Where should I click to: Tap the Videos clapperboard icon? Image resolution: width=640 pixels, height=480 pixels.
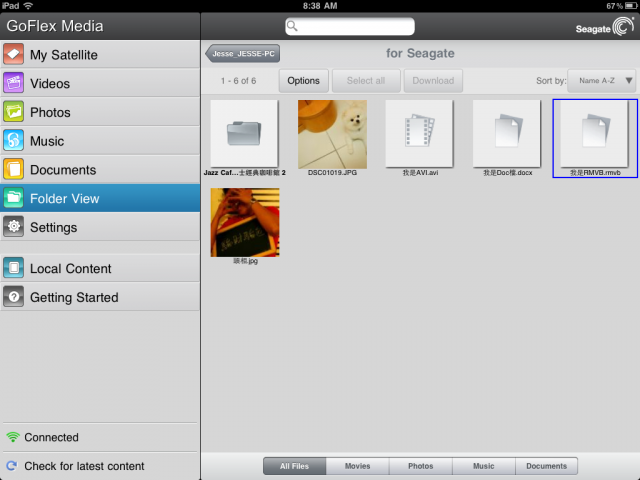(x=13, y=83)
